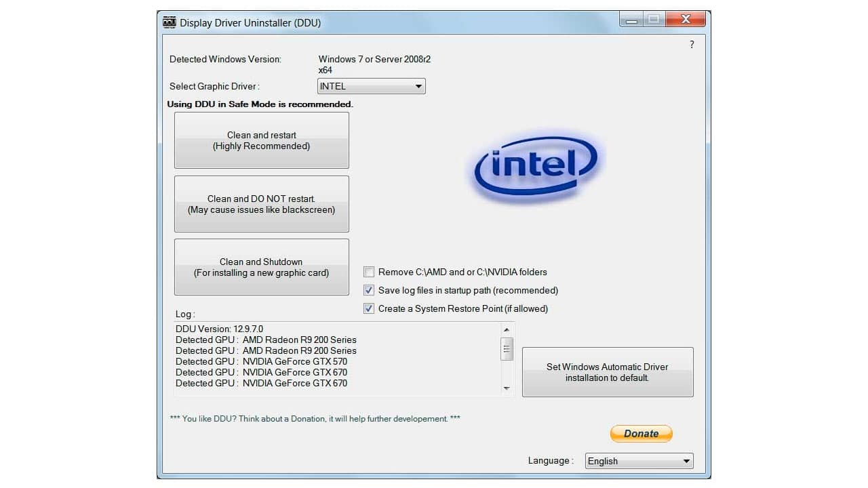Image resolution: width=868 pixels, height=488 pixels.
Task: Click the INTEL dropdown arrow
Action: pyautogui.click(x=418, y=86)
